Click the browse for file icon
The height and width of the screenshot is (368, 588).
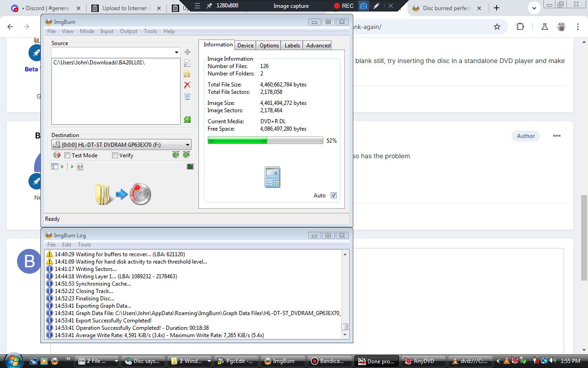[x=187, y=63]
